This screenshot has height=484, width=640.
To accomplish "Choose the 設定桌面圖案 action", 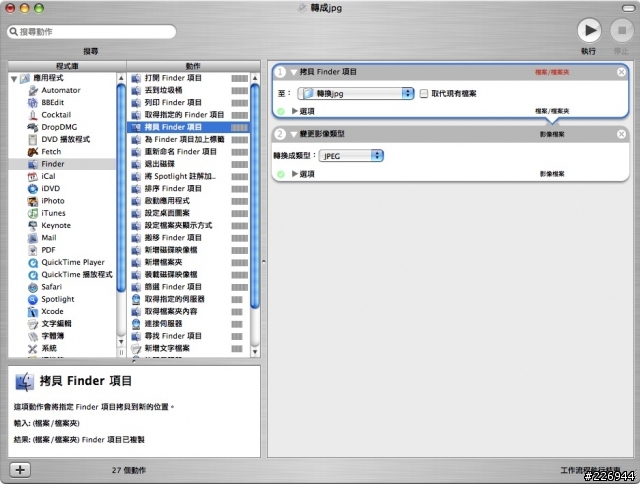I will pos(188,213).
